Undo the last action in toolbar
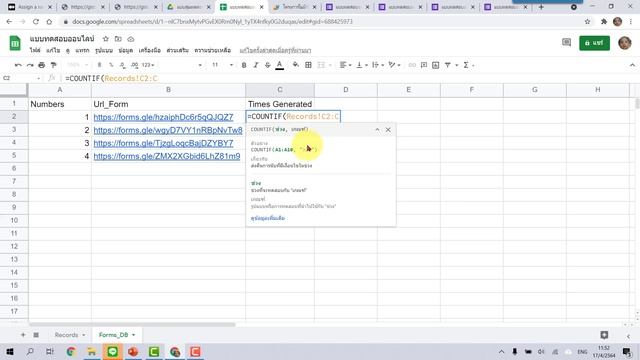The width and height of the screenshot is (640, 360). 18,65
